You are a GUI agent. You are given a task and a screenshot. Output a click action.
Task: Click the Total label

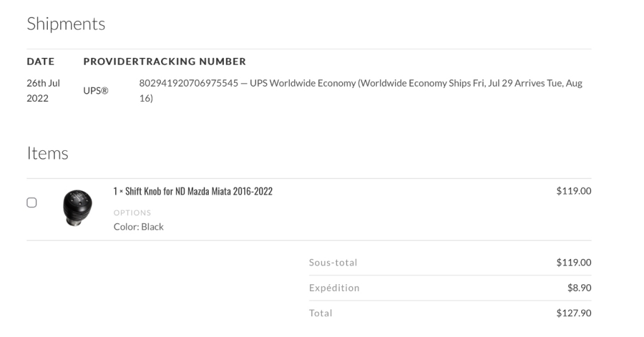click(x=320, y=313)
